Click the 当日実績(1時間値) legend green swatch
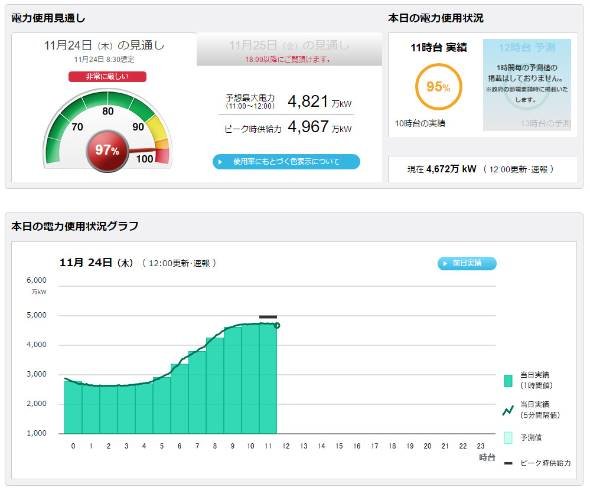Viewport: 590px width, 494px height. click(508, 381)
